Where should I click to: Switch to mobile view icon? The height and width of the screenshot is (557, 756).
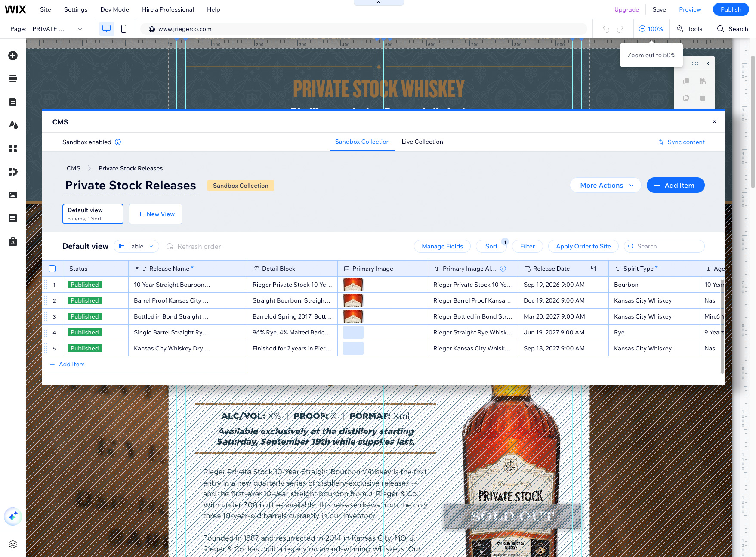pyautogui.click(x=123, y=29)
